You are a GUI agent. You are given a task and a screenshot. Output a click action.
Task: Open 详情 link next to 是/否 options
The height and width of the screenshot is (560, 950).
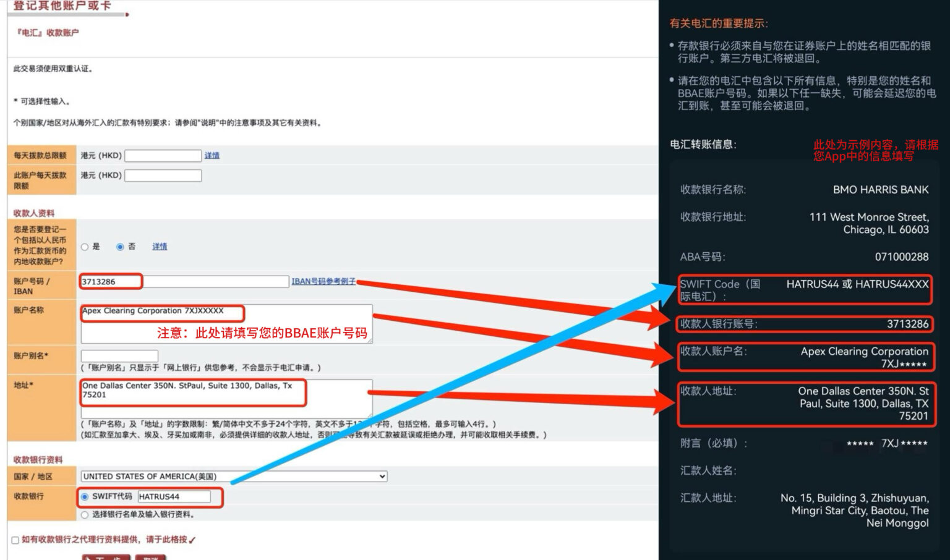[x=160, y=247]
